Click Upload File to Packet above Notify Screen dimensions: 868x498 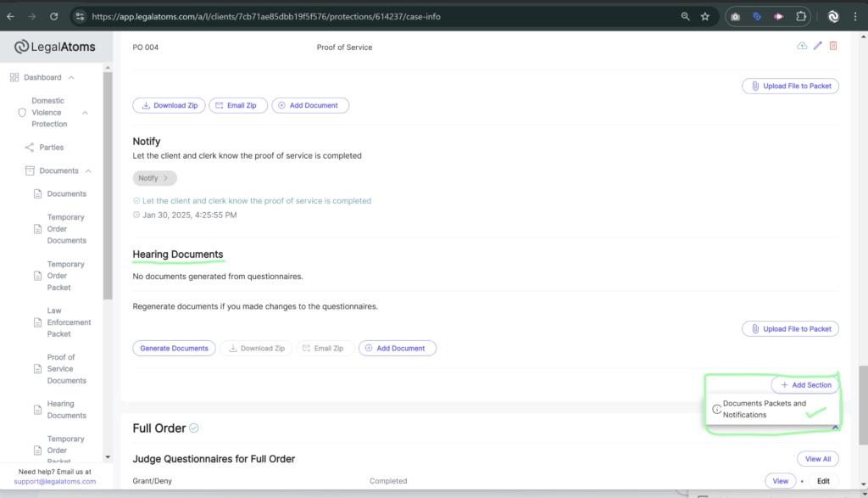click(x=791, y=86)
